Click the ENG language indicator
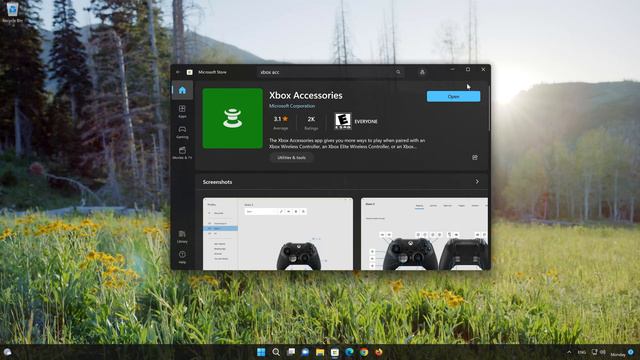 (582, 352)
